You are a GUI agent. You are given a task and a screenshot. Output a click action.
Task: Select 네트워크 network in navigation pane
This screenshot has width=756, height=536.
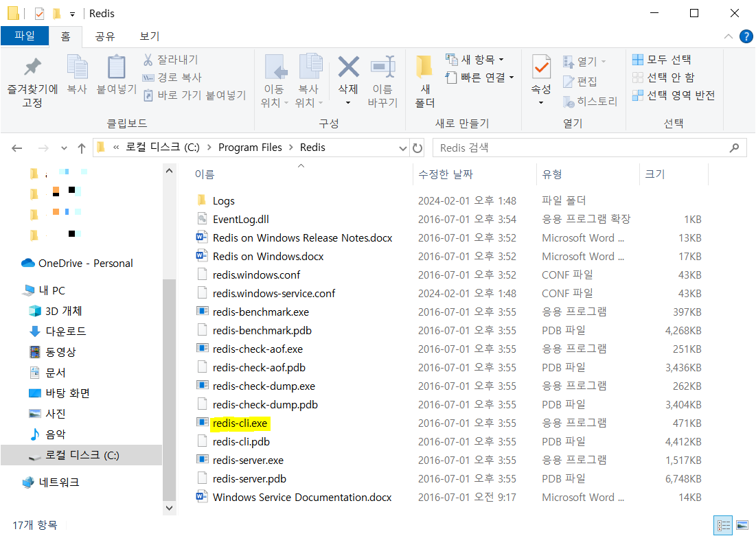[x=51, y=482]
